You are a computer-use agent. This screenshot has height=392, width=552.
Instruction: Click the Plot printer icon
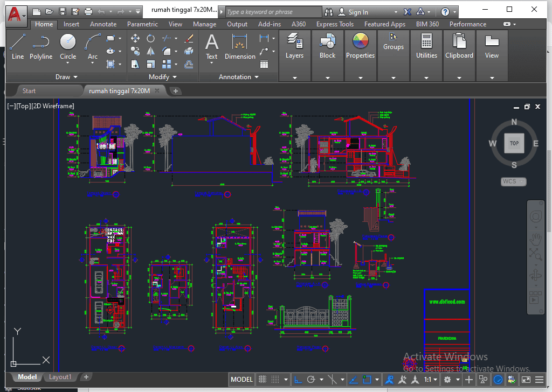[x=88, y=11]
